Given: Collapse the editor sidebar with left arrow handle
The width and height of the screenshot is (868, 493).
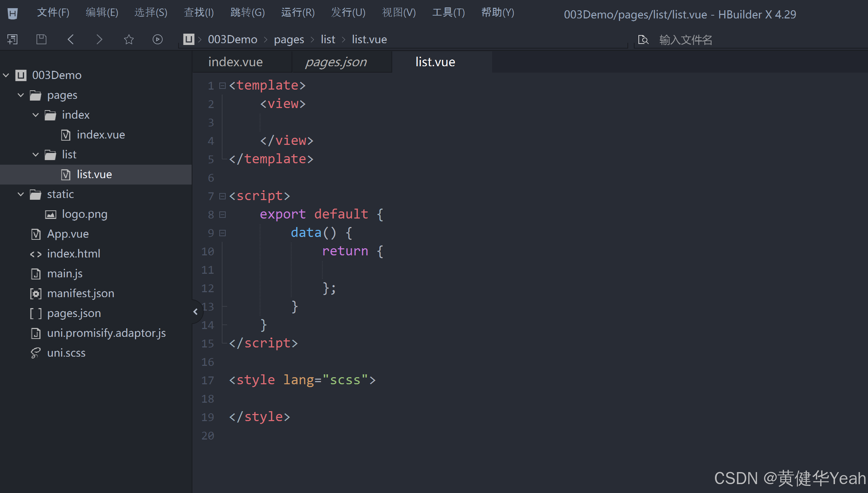Looking at the screenshot, I should 196,311.
